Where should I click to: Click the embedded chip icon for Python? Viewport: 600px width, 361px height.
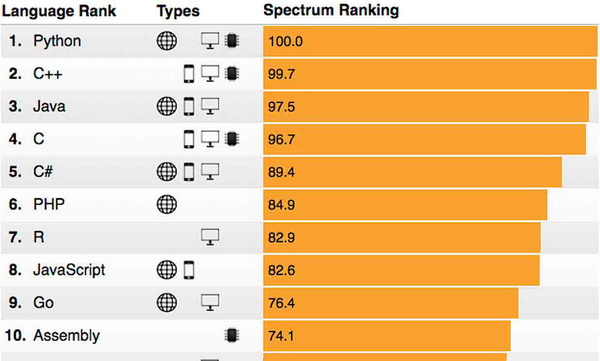coord(232,41)
